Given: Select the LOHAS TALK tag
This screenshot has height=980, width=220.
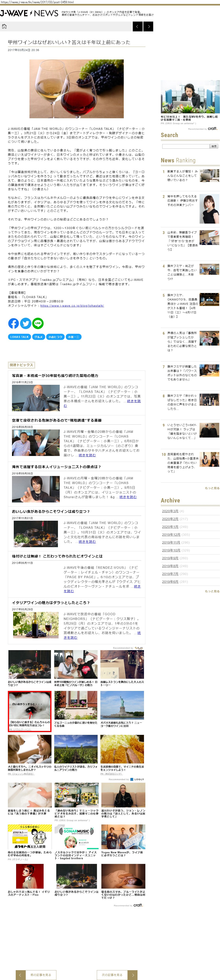Looking at the screenshot, I should click(x=19, y=337).
